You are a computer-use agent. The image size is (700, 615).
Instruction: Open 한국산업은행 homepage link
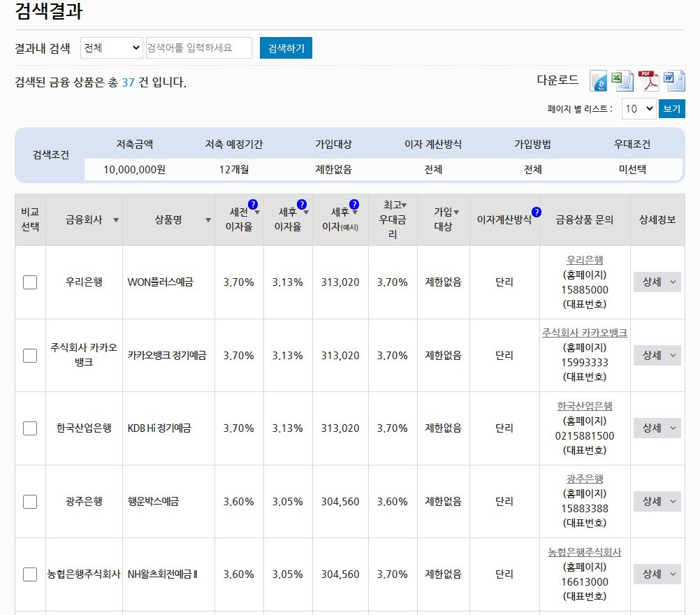[584, 405]
